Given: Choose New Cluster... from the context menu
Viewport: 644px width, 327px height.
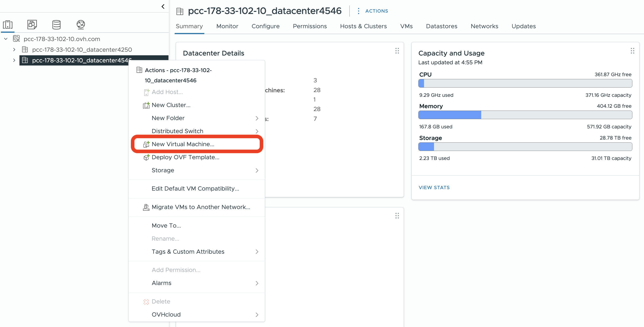Looking at the screenshot, I should [x=197, y=105].
